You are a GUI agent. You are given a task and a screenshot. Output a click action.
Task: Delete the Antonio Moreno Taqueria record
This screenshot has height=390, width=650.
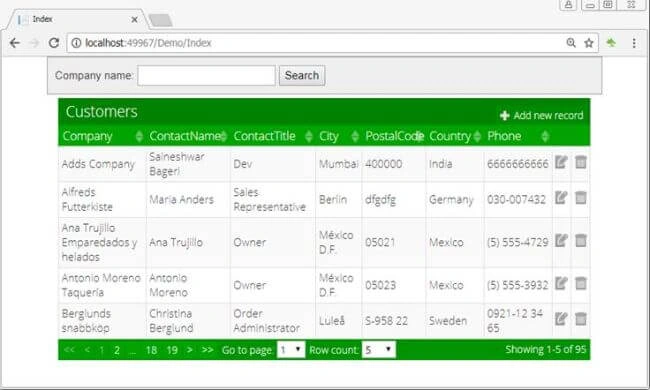tap(581, 284)
